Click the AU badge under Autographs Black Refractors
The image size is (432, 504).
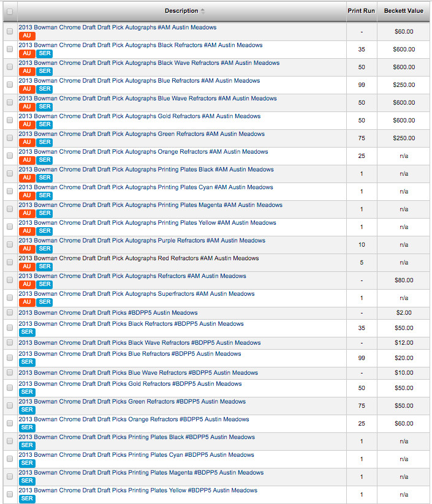tap(27, 53)
